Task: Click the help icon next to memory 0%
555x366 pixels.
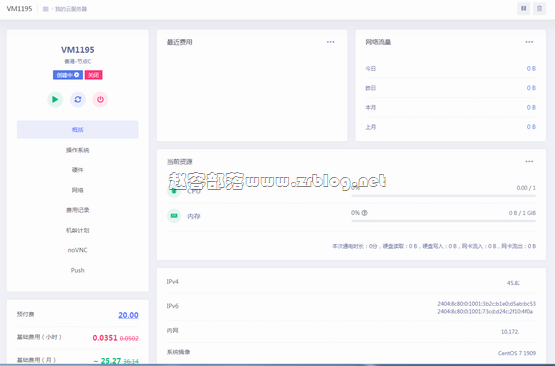Action: pyautogui.click(x=365, y=213)
